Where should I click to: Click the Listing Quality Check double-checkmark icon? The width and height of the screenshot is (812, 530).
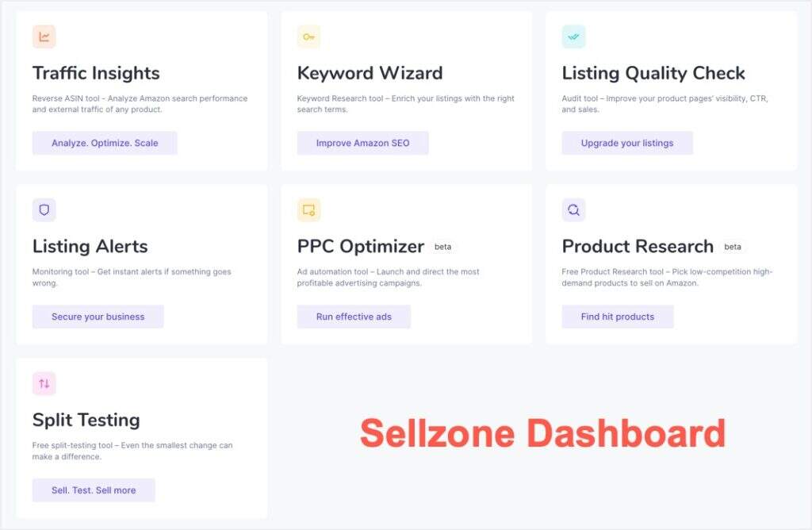[573, 36]
